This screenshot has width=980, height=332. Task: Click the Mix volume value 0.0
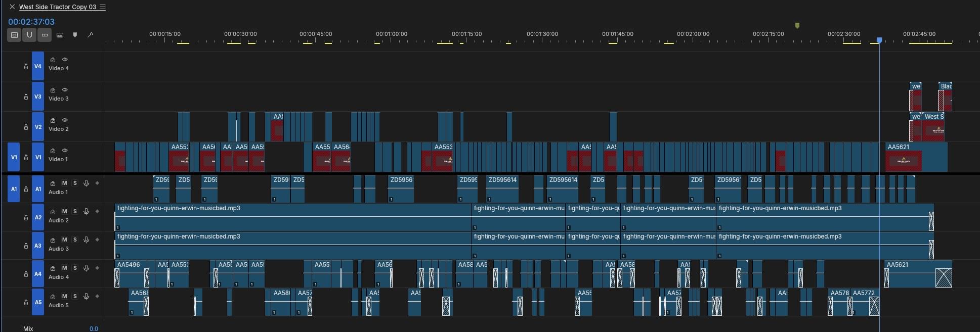94,328
